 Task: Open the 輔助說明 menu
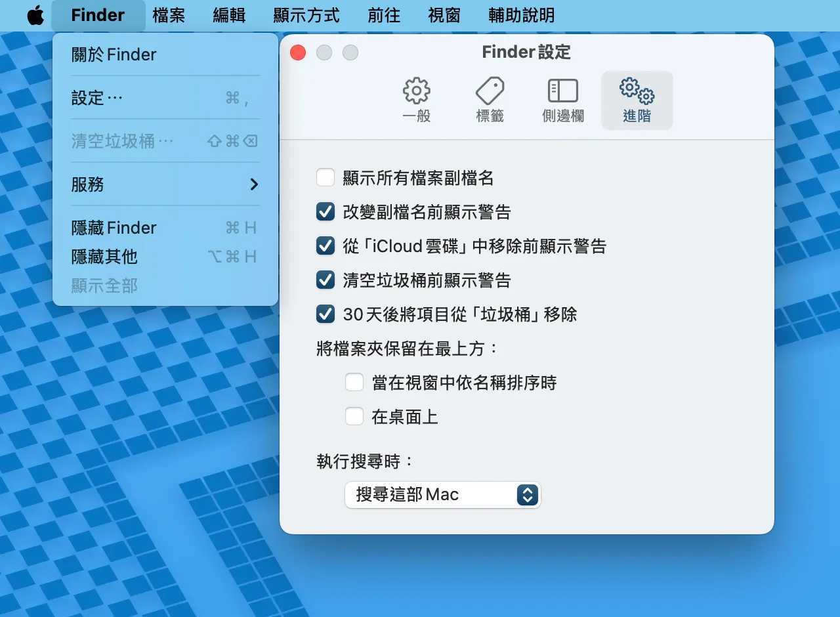coord(522,15)
